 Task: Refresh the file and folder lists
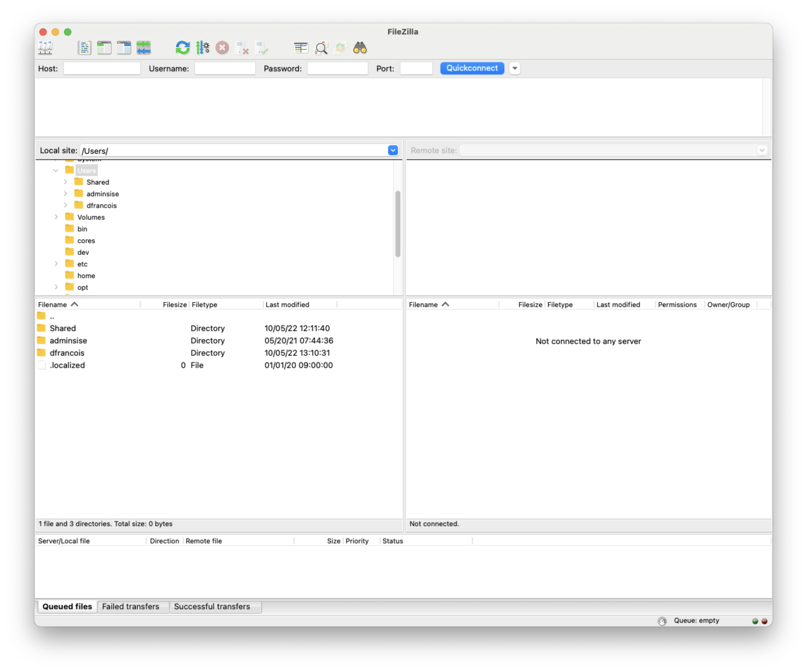183,48
